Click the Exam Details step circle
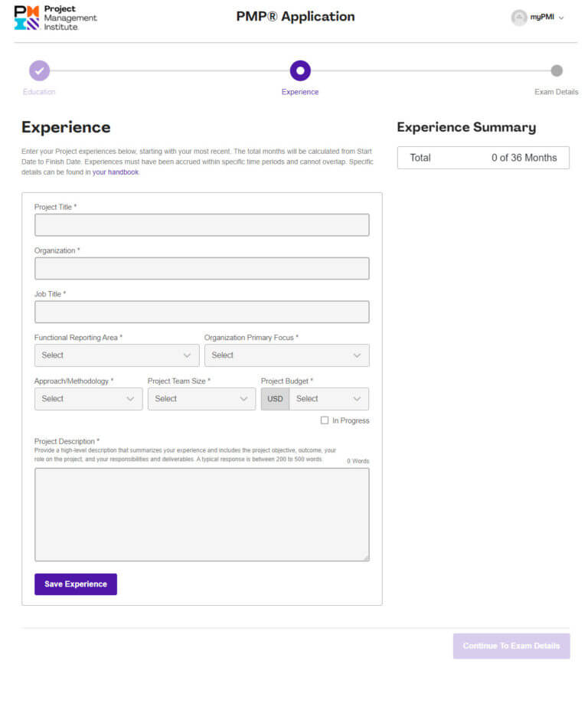 (557, 70)
